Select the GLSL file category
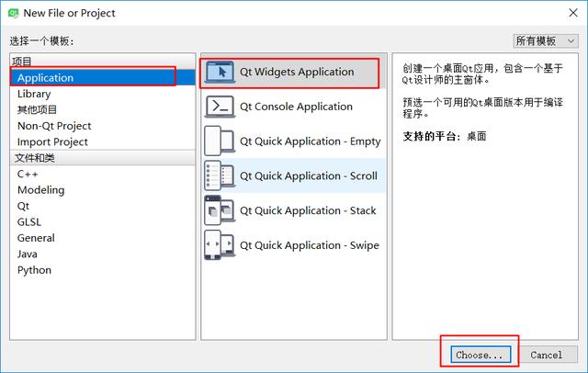Screen dimensions: 588x373 [103, 222]
